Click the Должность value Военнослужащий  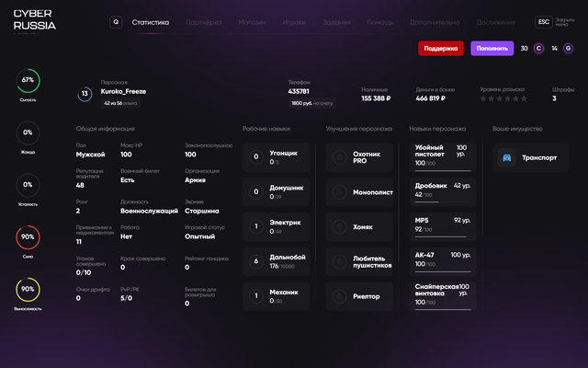tap(149, 211)
